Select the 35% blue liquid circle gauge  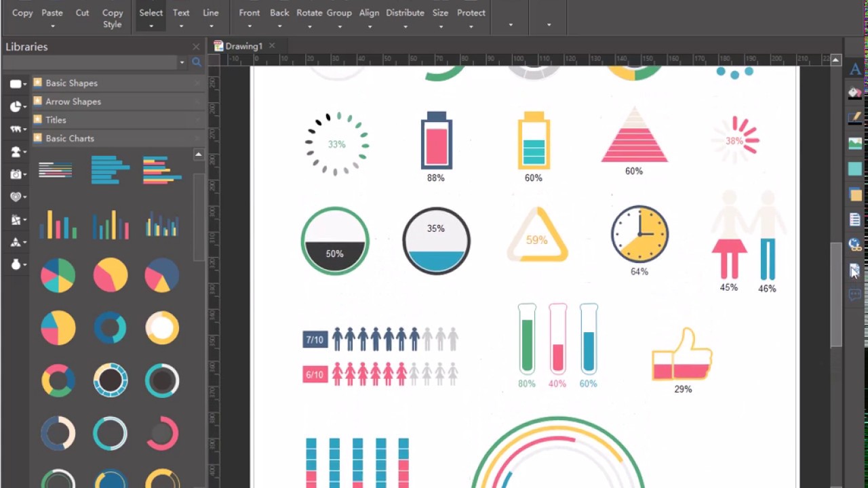(x=436, y=241)
